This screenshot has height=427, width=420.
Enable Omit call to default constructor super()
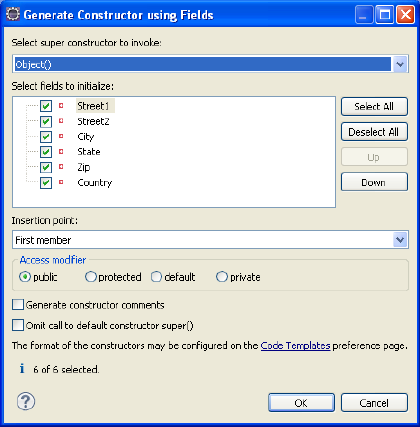[x=18, y=325]
